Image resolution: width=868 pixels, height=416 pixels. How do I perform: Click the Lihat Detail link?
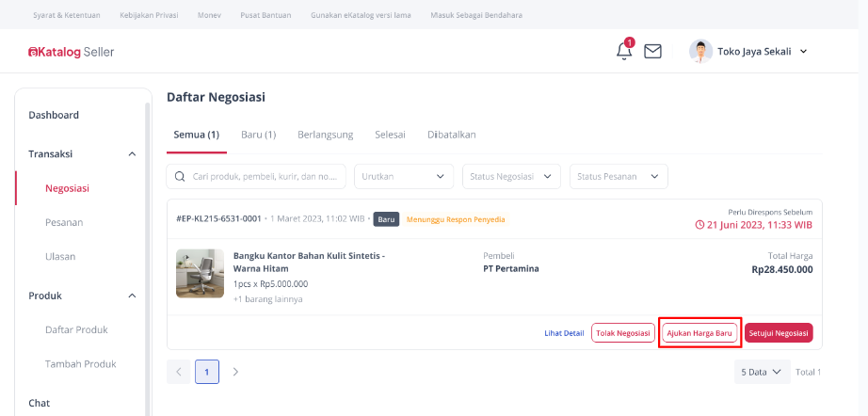point(564,333)
